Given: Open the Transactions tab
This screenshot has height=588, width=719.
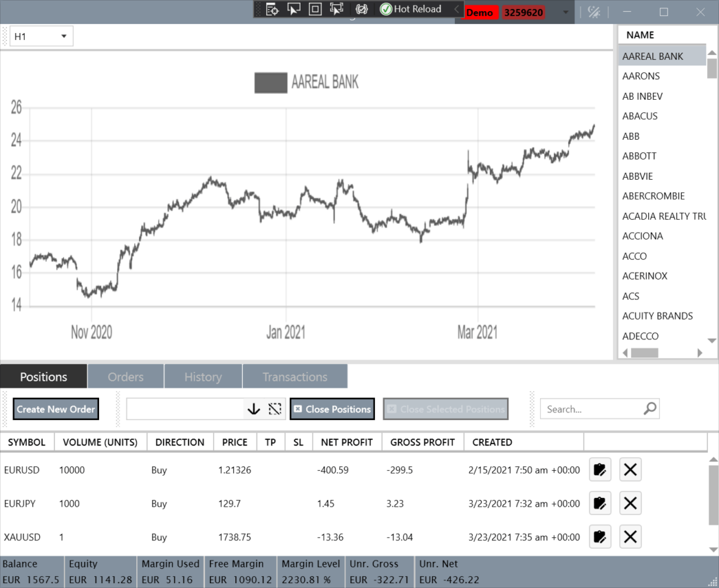Looking at the screenshot, I should pyautogui.click(x=294, y=376).
